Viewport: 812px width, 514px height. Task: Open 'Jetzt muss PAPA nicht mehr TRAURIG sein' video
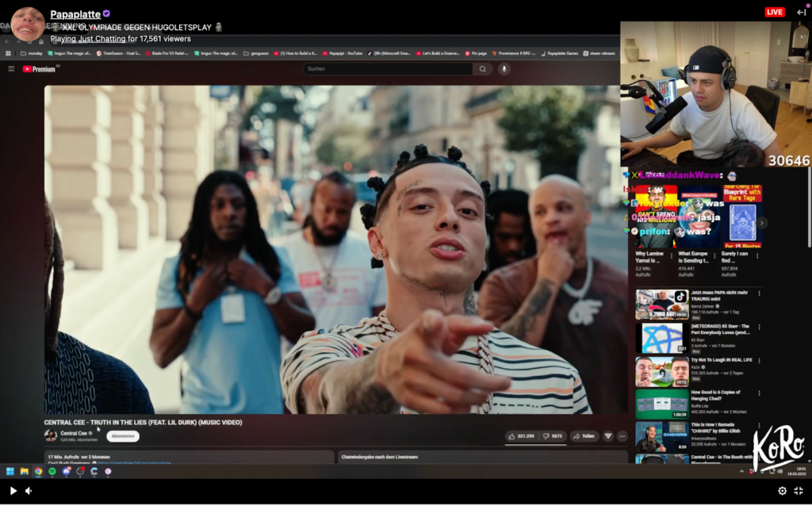tap(662, 304)
